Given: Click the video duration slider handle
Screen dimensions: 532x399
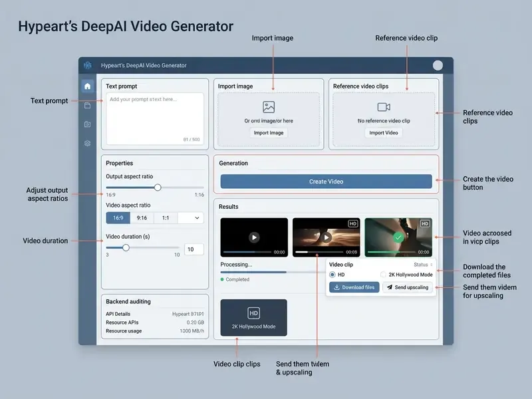Looking at the screenshot, I should click(126, 247).
